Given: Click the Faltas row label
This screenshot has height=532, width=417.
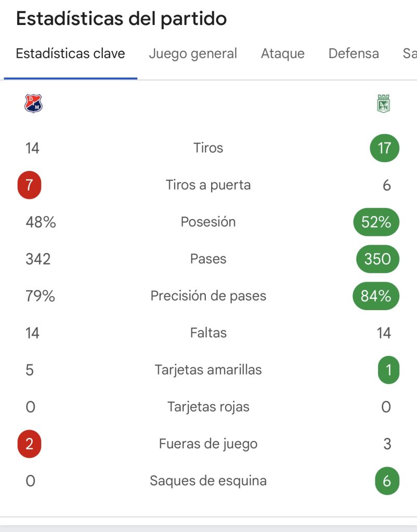Looking at the screenshot, I should coord(208,333).
